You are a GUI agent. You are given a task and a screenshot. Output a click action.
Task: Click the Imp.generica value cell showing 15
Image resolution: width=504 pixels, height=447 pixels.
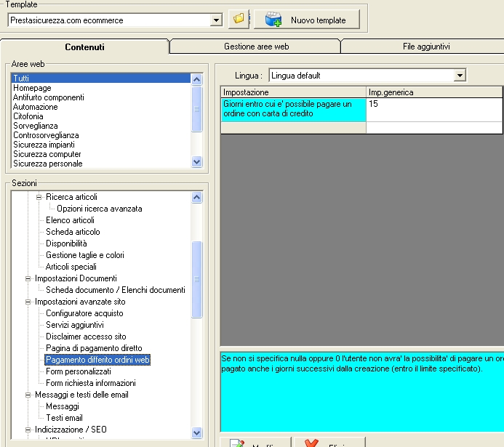[x=433, y=109]
